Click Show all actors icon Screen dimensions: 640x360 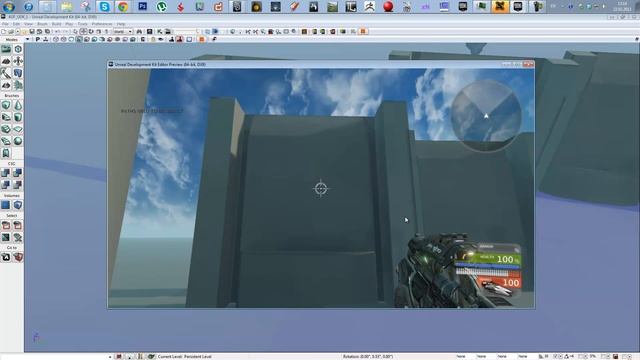18,237
